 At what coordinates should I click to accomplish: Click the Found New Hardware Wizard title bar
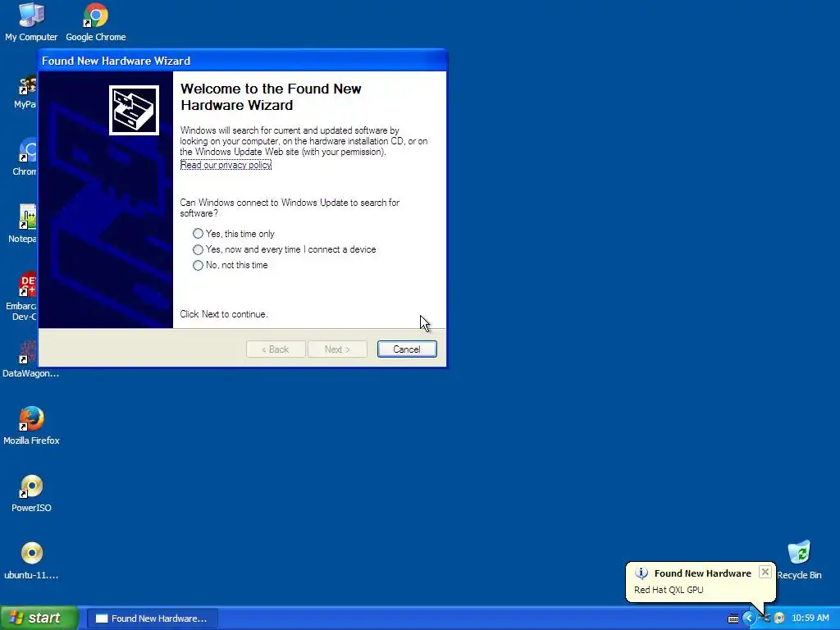(242, 61)
